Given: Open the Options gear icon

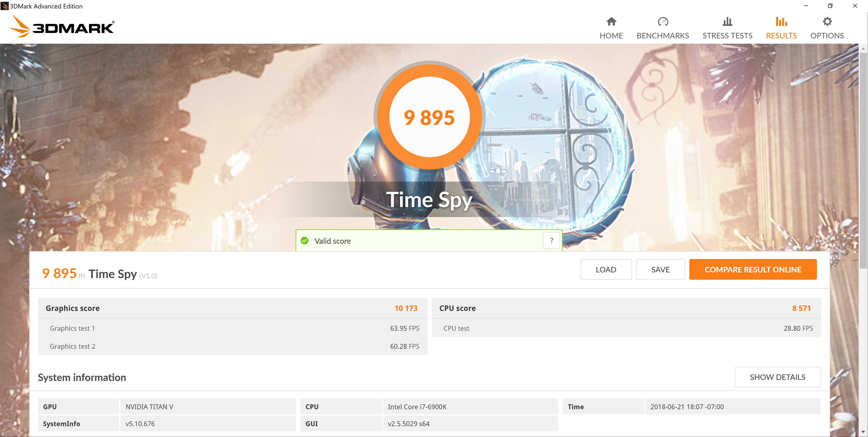Looking at the screenshot, I should [827, 22].
